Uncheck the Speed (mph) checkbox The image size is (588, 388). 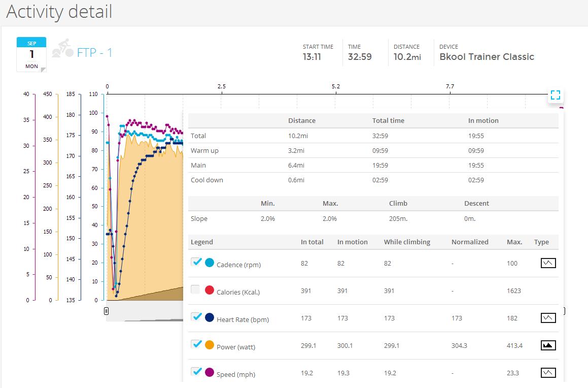pyautogui.click(x=196, y=371)
